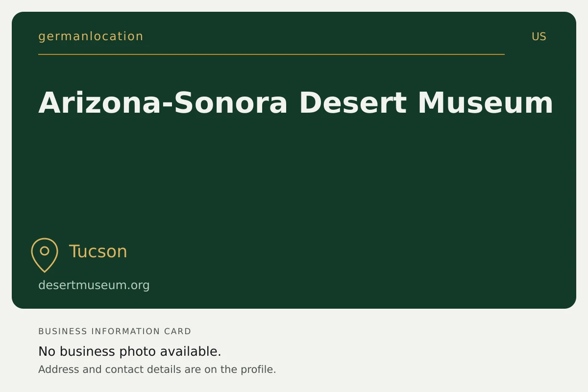Click the No business photo available text
The image size is (588, 392).
point(130,351)
